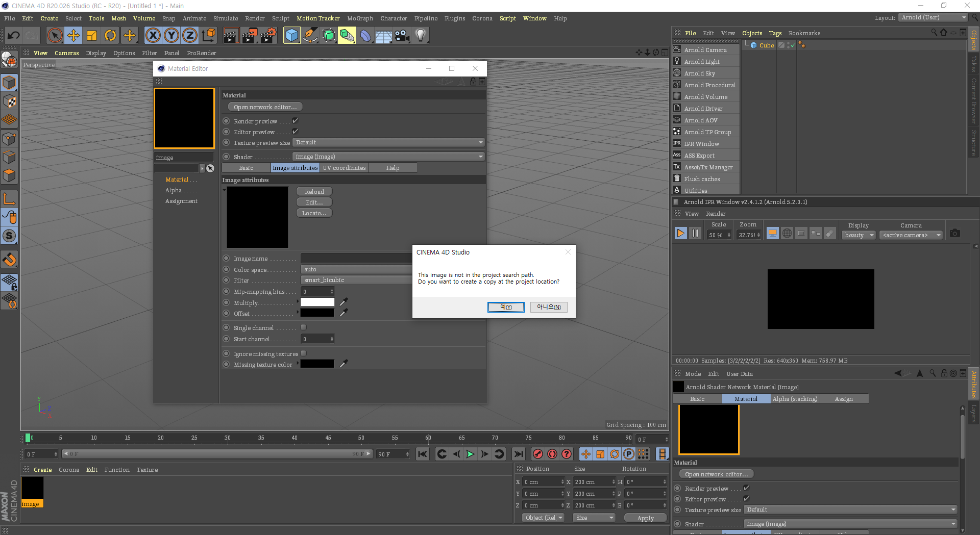Click the Undo arrow icon
980x535 pixels.
14,35
